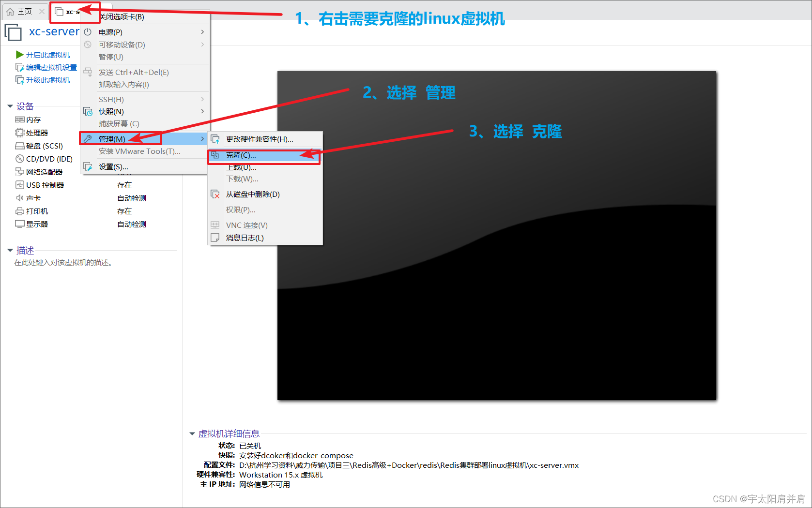The width and height of the screenshot is (812, 508).
Task: Click the snapshot text 安装好dcoker和docker-compose
Action: (x=296, y=456)
